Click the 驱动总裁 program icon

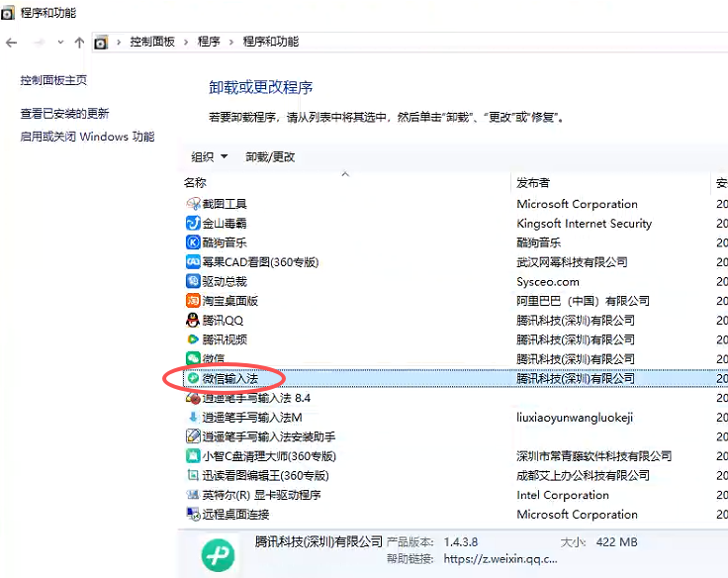point(193,281)
